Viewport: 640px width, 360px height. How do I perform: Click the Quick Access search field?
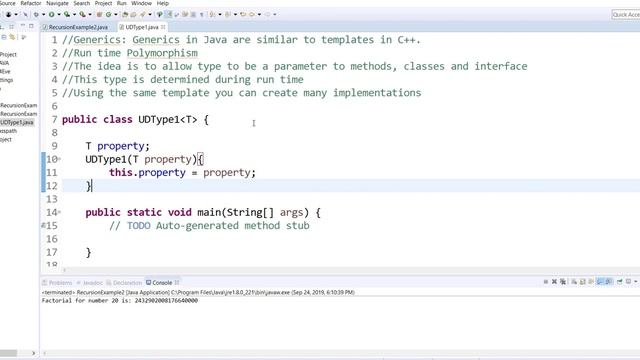point(626,14)
